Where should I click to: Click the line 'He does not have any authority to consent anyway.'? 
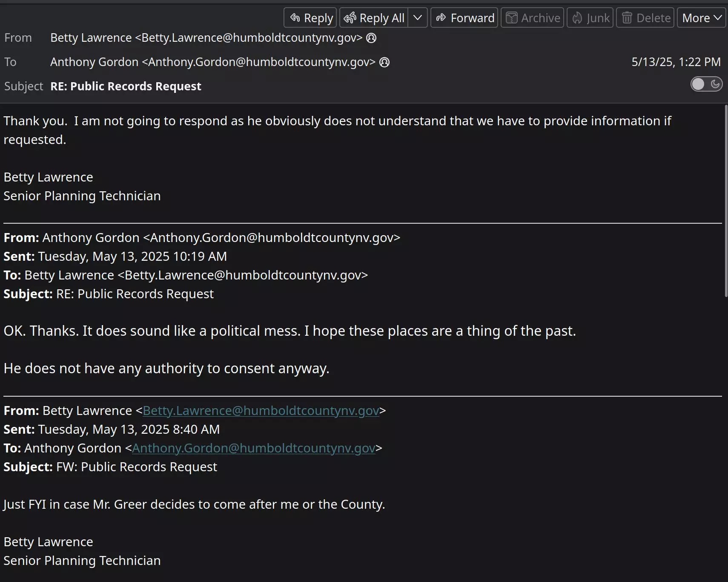click(166, 368)
